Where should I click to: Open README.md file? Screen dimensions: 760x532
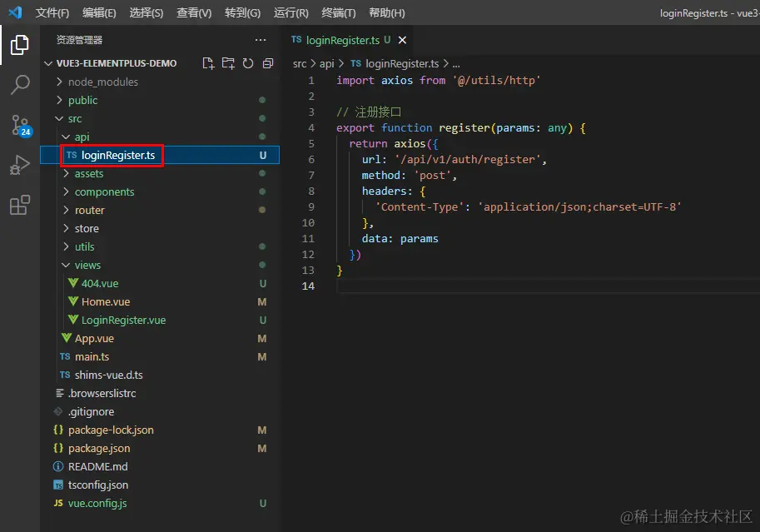click(x=160, y=466)
